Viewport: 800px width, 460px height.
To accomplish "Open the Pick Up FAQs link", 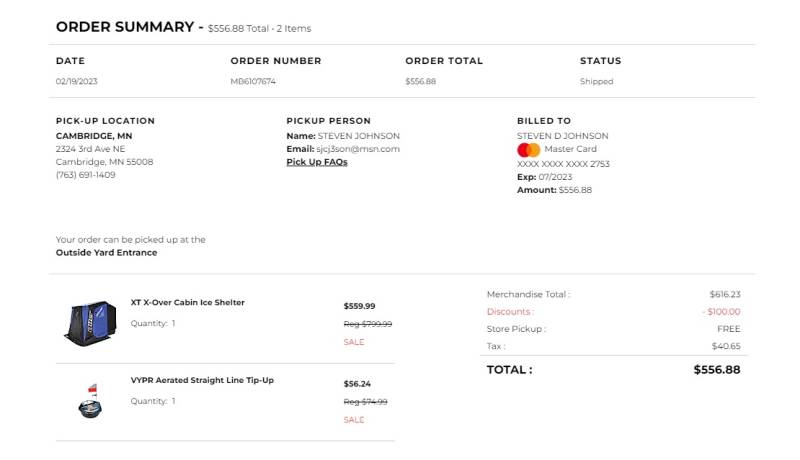I will click(x=317, y=162).
